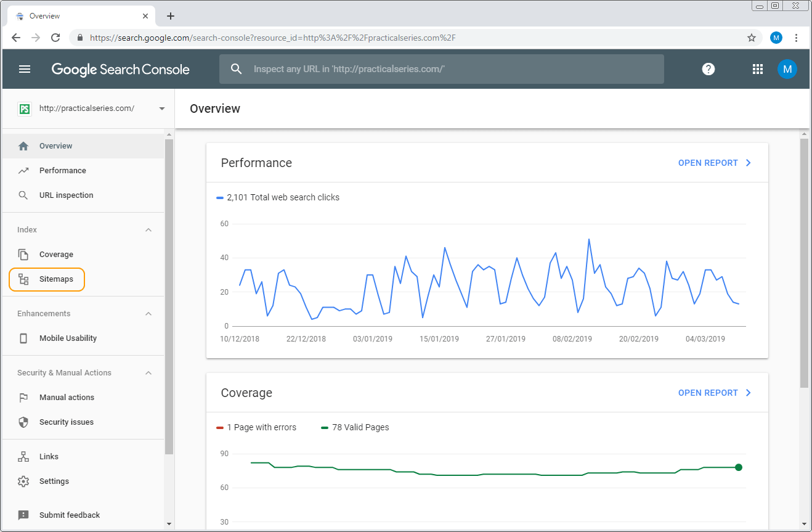The width and height of the screenshot is (812, 532).
Task: Click Submit feedback
Action: 83,515
